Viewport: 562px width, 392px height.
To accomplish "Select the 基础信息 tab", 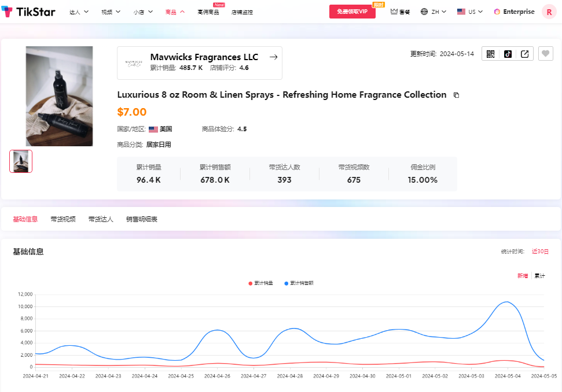I will [25, 219].
